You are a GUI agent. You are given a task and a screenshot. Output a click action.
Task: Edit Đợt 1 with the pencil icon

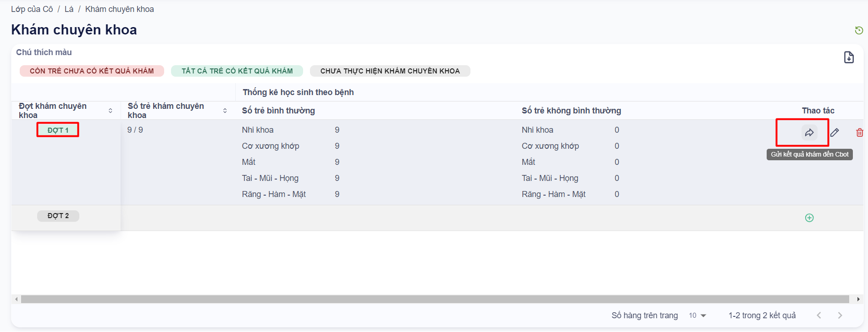(x=835, y=133)
